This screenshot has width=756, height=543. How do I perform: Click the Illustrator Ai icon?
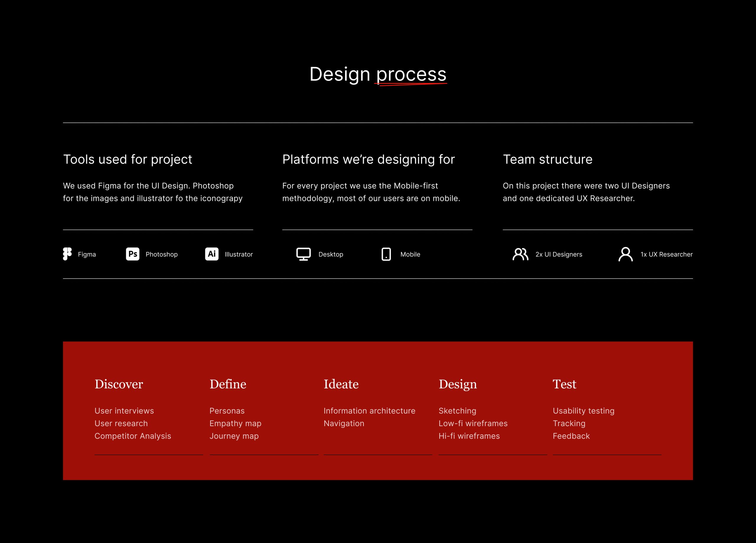click(x=212, y=254)
